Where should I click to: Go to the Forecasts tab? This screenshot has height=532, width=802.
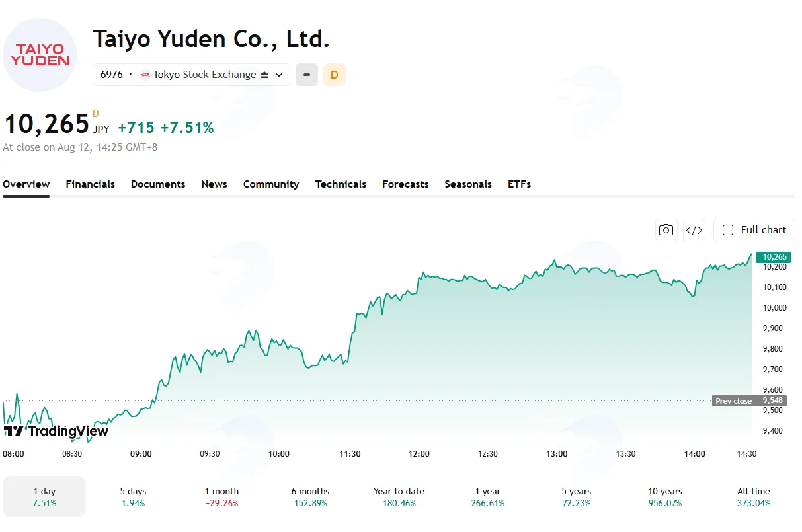[405, 184]
